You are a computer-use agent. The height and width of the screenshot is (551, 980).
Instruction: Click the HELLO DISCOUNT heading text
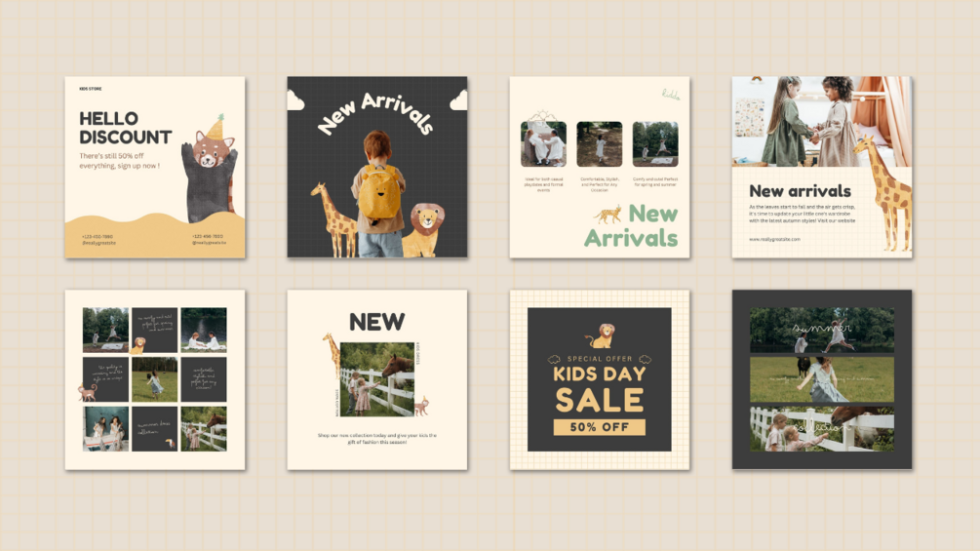(125, 128)
